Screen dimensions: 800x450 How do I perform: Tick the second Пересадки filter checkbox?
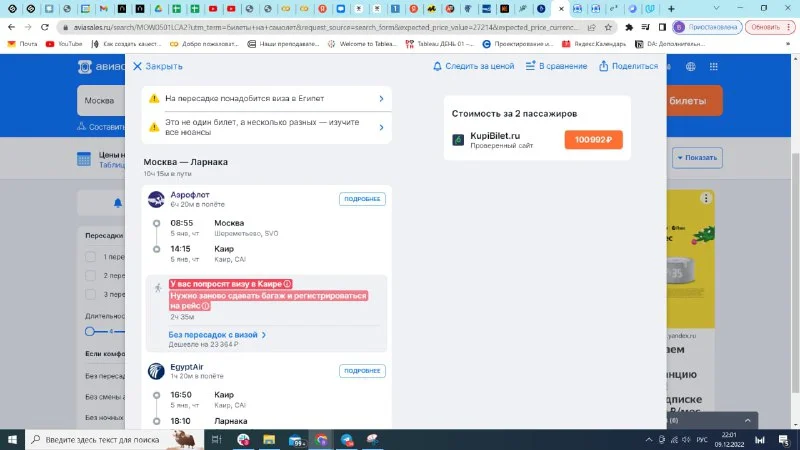click(x=91, y=275)
